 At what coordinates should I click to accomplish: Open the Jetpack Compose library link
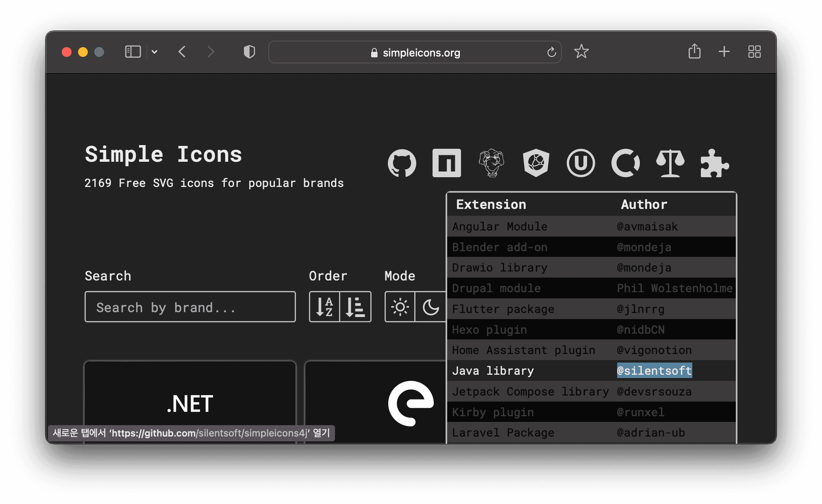(x=531, y=391)
